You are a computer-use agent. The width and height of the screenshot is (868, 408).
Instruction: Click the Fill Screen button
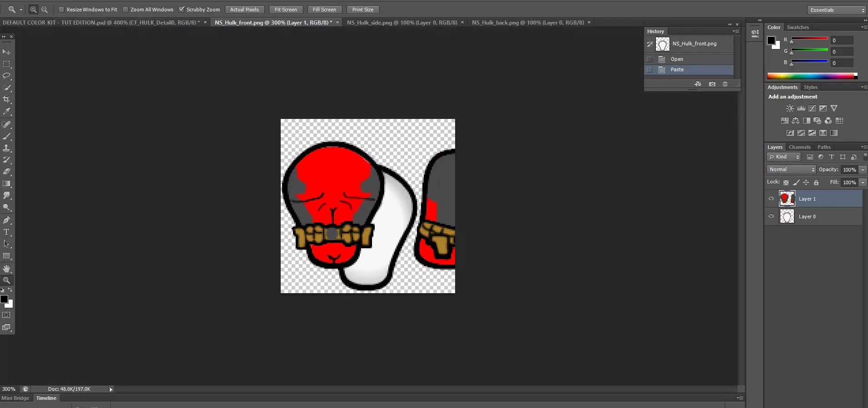324,10
